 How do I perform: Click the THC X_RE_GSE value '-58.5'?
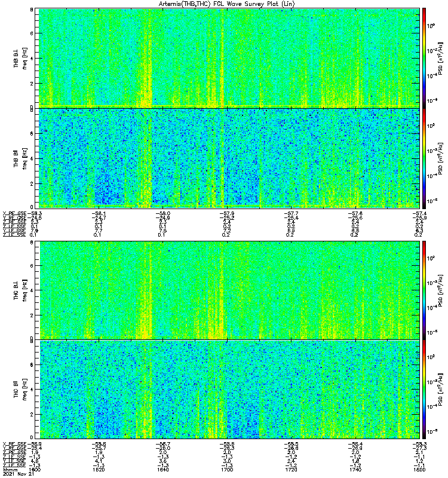tap(291, 444)
